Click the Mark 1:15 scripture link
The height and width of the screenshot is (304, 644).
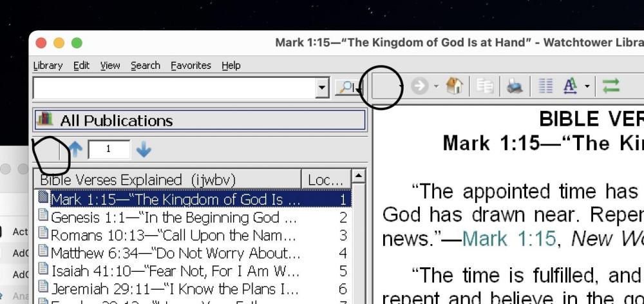tap(508, 239)
